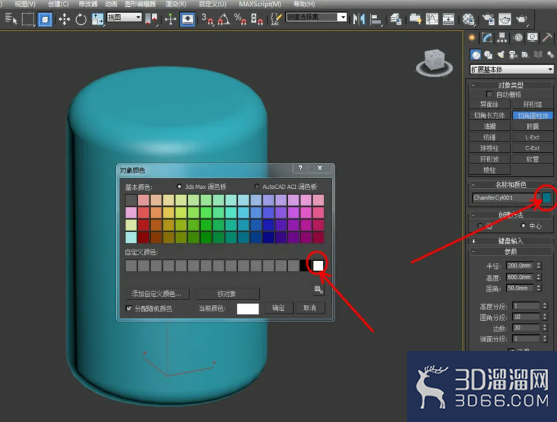Viewport: 557px width, 422px height.
Task: Activate the Select and Rotate tool
Action: 81,19
